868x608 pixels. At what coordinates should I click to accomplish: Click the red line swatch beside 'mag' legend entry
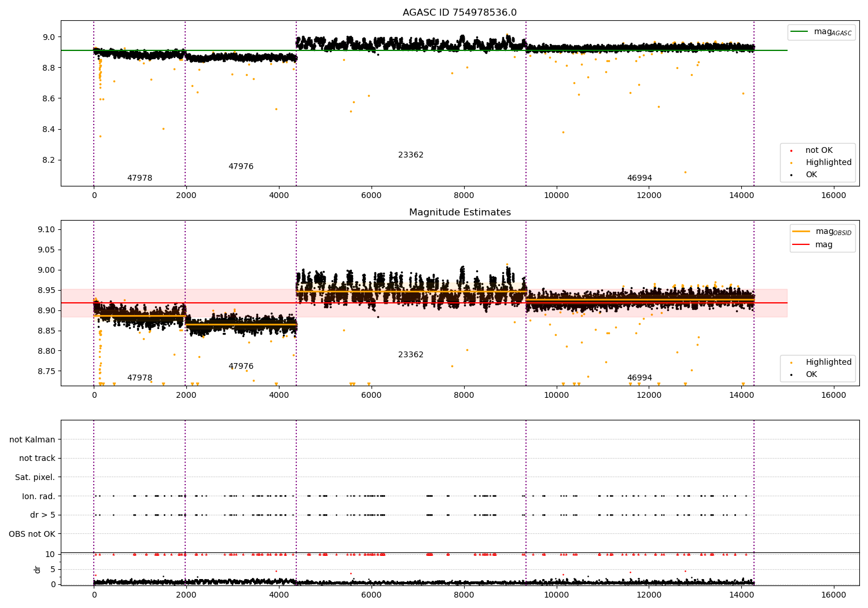801,245
